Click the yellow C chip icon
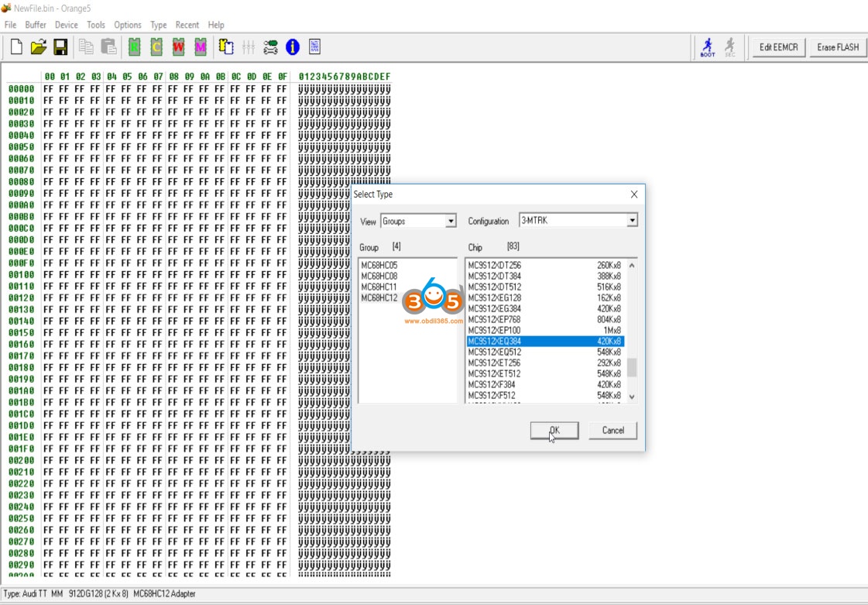The height and width of the screenshot is (605, 868). pos(156,47)
